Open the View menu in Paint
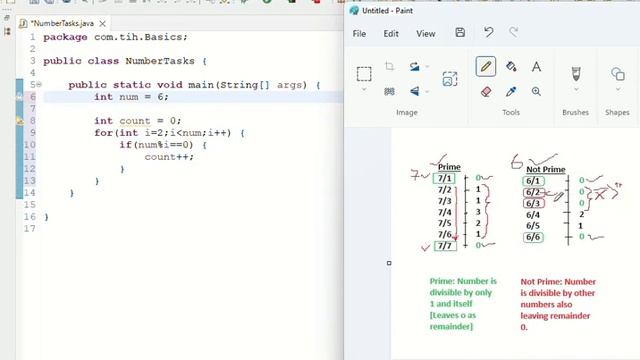 coord(426,33)
